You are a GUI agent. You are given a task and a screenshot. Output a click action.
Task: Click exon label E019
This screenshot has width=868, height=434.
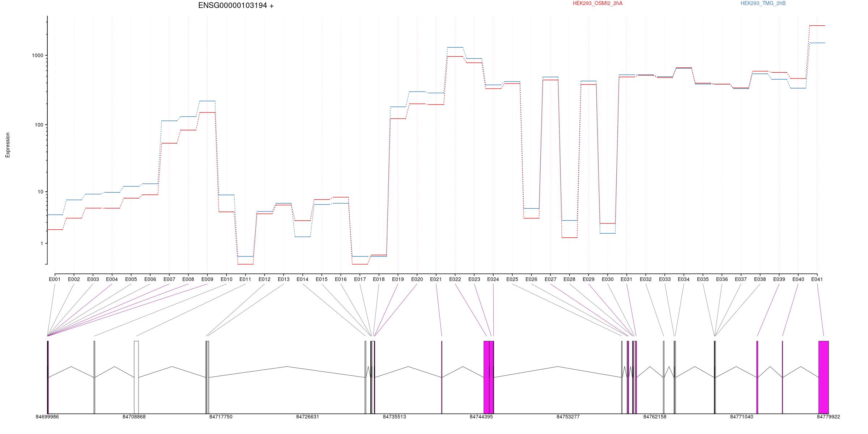coord(398,279)
